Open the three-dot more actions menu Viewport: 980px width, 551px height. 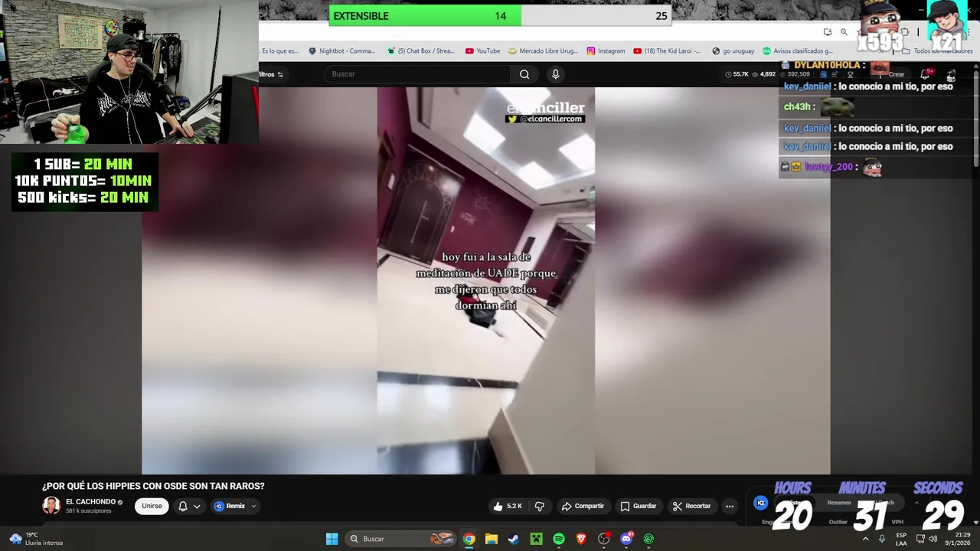coord(730,506)
